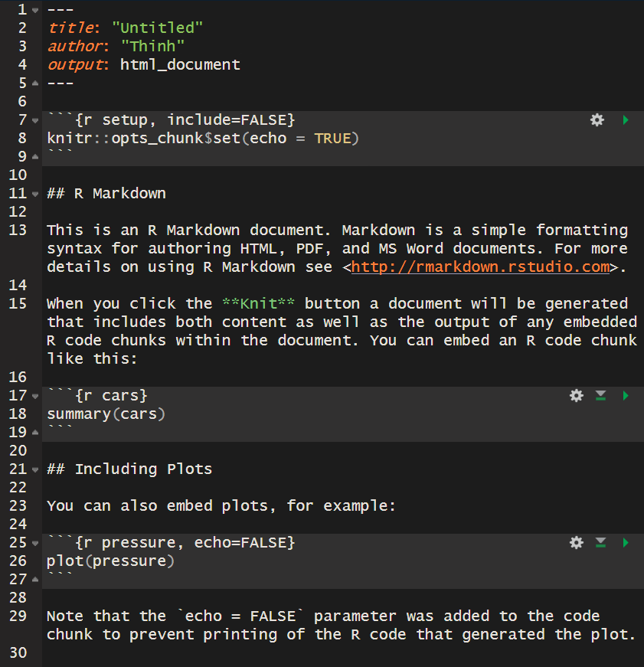Fold the pressure chunk at line 25
644x667 pixels.
[x=35, y=543]
